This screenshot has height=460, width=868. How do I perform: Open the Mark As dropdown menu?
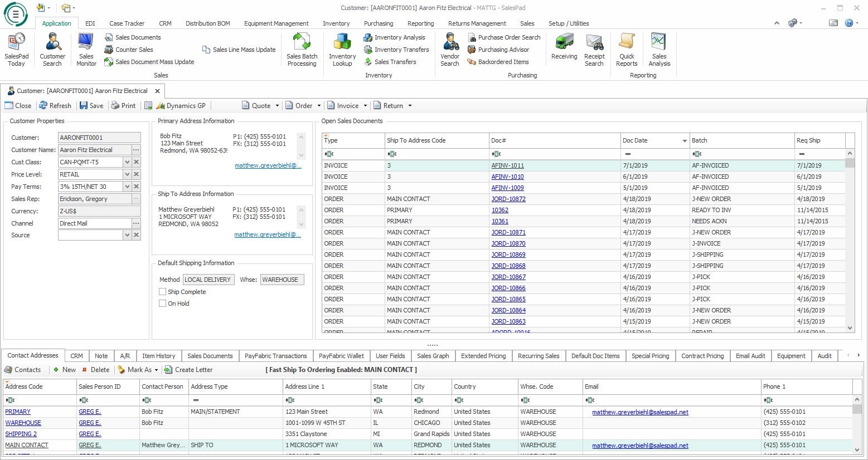pos(139,370)
